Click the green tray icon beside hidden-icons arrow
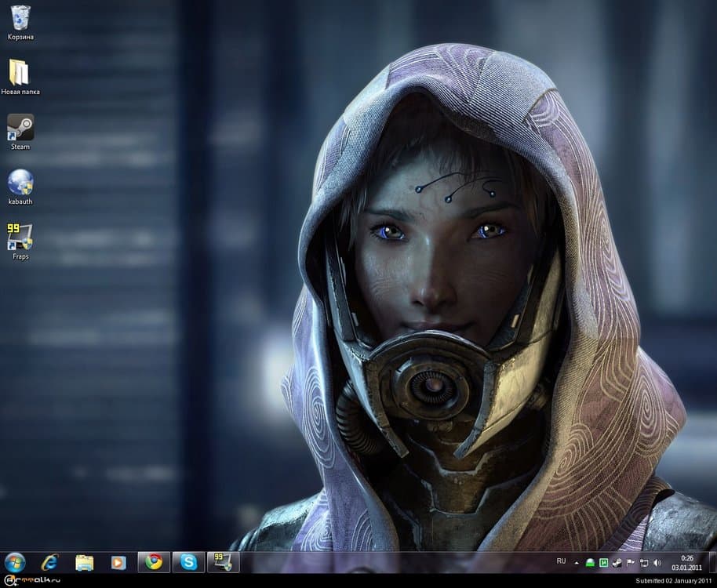 (x=591, y=563)
